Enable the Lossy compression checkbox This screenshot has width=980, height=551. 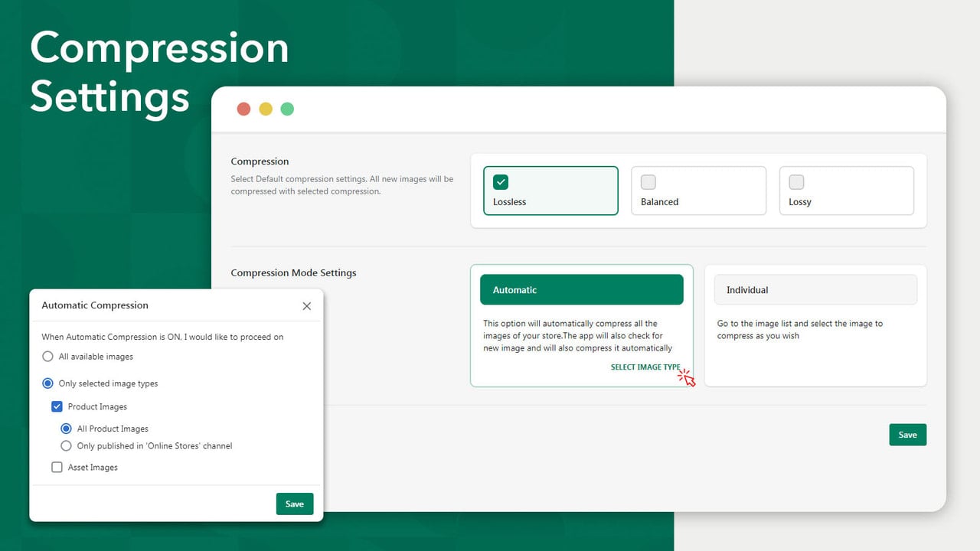(x=796, y=182)
